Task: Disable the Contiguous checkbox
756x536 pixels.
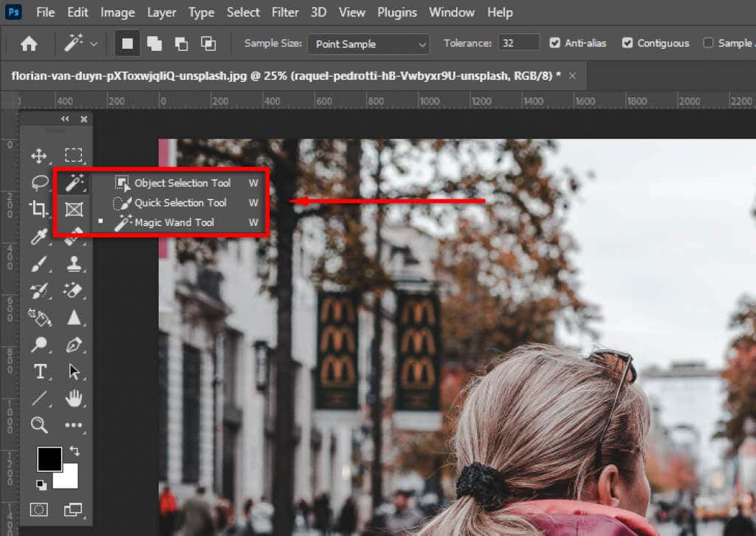Action: [629, 43]
